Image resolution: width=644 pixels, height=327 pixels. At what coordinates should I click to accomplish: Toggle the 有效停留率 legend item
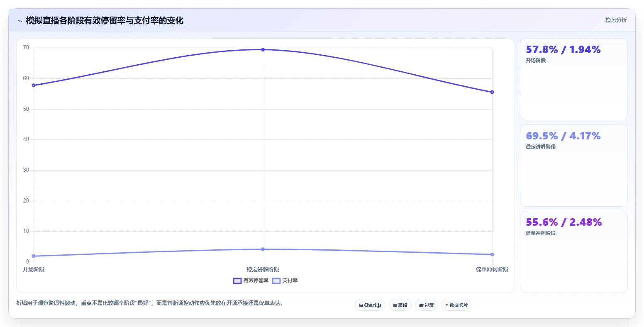tap(251, 281)
